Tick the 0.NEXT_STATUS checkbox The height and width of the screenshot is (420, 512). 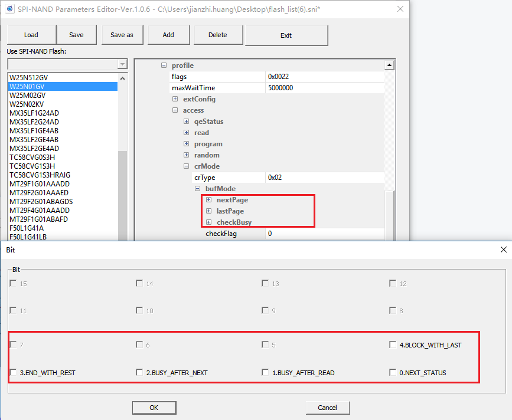coord(393,372)
